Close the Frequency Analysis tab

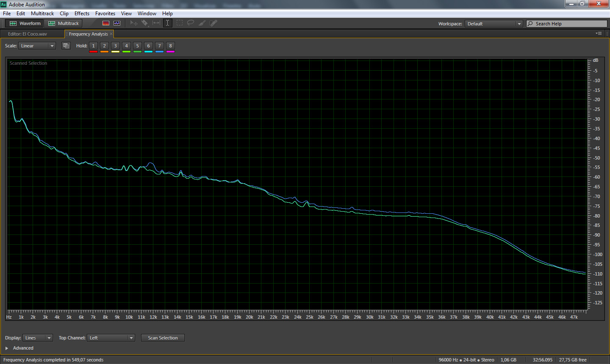point(111,34)
